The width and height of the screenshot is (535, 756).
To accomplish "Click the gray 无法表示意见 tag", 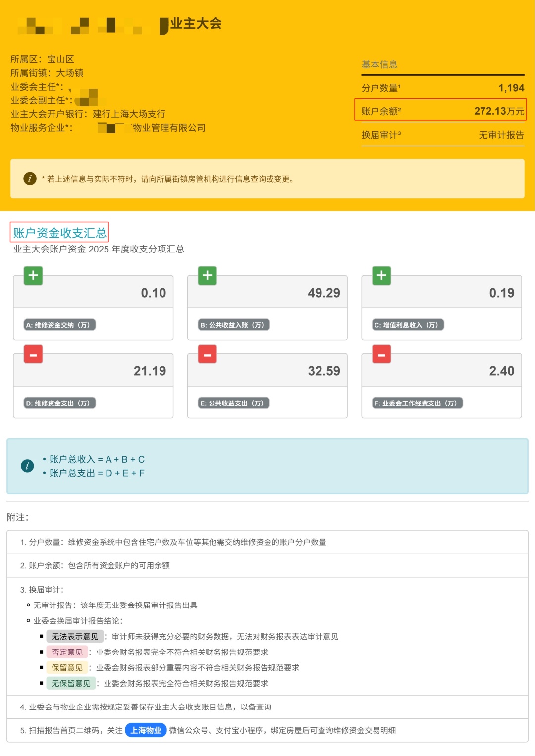I will pyautogui.click(x=75, y=637).
